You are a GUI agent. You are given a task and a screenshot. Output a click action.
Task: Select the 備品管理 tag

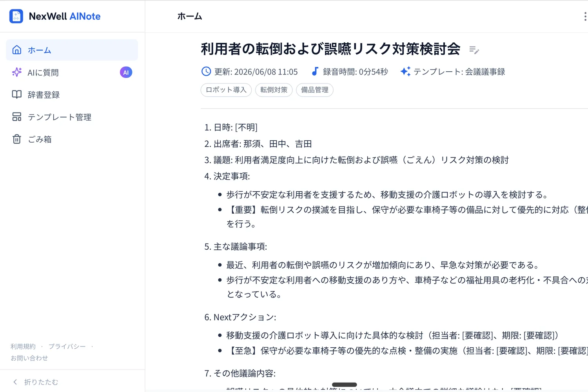[x=315, y=90]
